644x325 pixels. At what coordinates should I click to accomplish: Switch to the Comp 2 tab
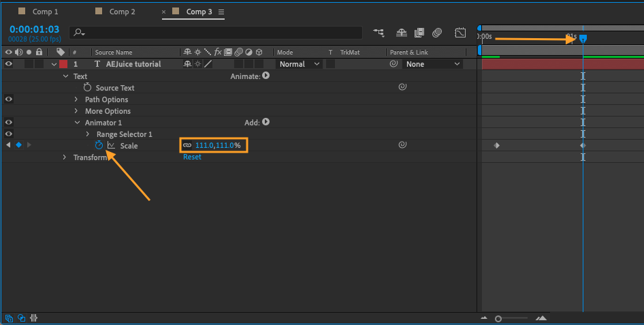pos(122,12)
